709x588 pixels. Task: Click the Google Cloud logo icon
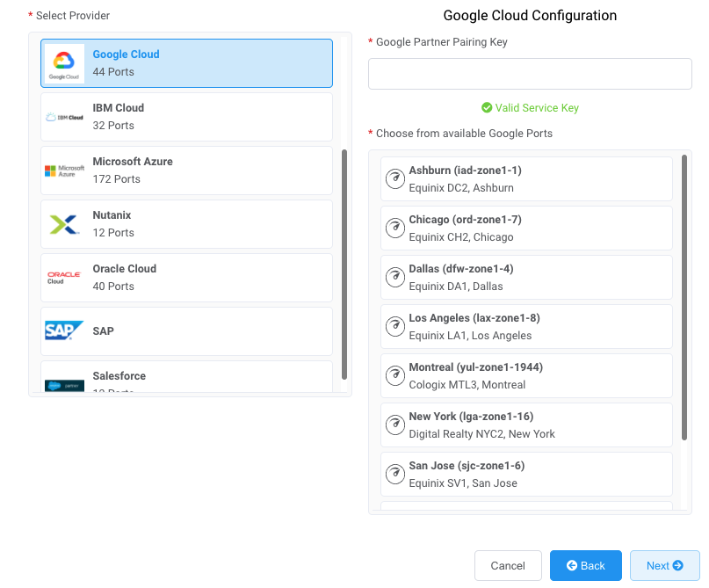click(64, 63)
